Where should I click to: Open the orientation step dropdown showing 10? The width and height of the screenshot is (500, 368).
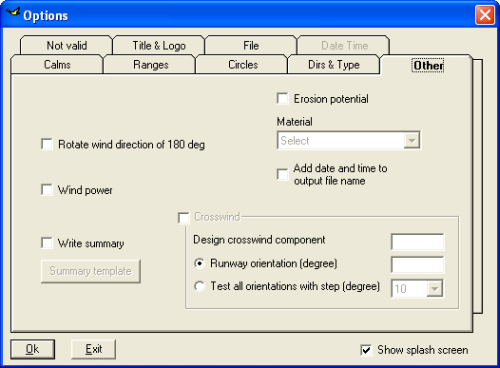point(417,288)
